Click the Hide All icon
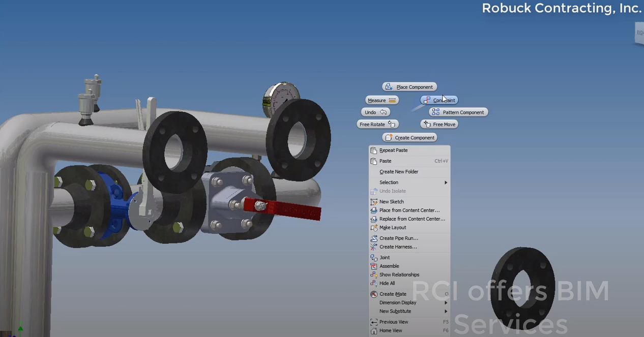The height and width of the screenshot is (337, 644). [x=374, y=284]
